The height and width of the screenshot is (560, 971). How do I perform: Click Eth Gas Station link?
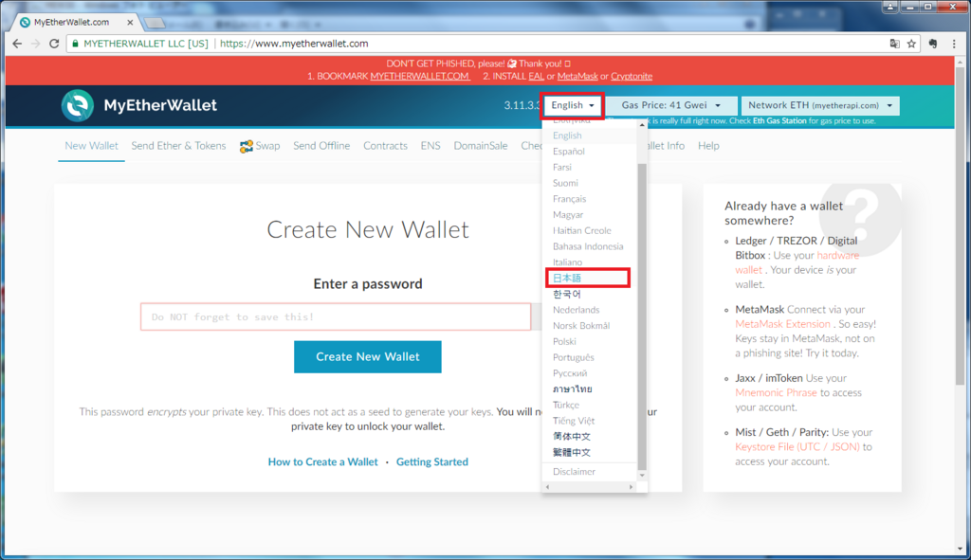pyautogui.click(x=779, y=120)
